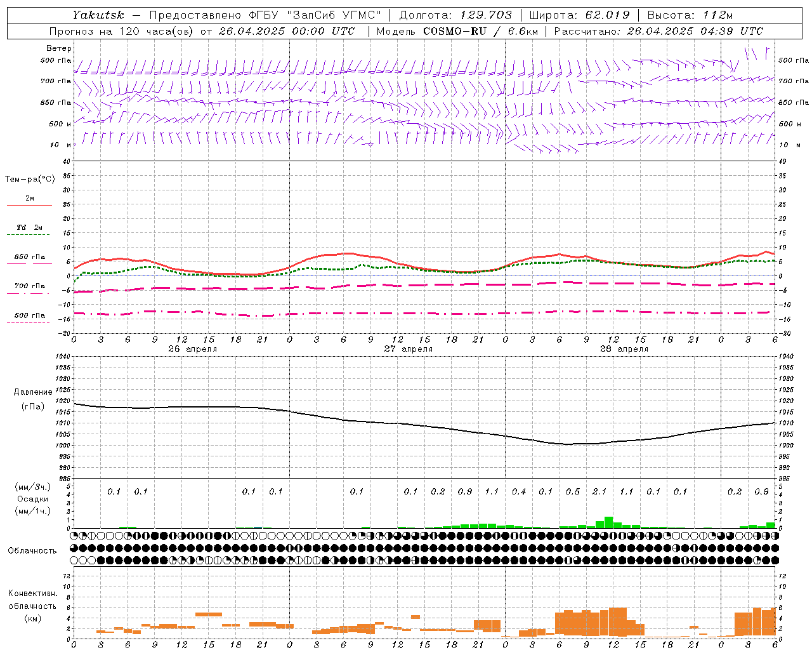Click the "10 м" wind level label on left axis

60,145
